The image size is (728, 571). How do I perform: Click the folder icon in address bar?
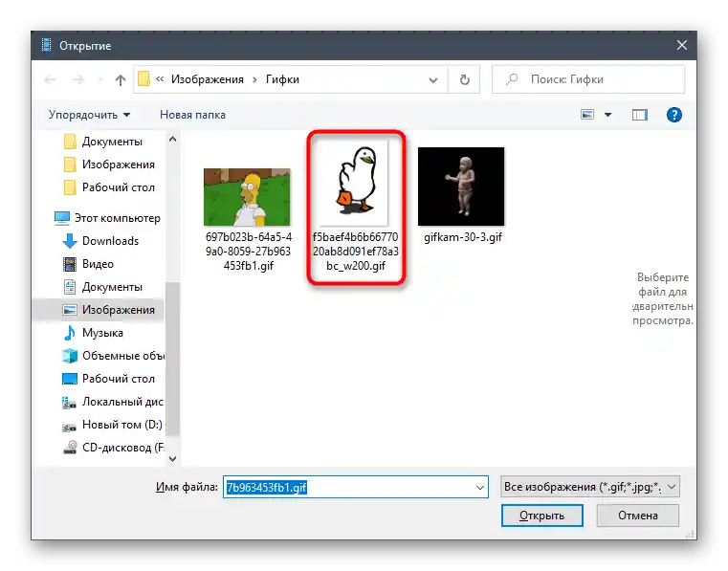143,79
